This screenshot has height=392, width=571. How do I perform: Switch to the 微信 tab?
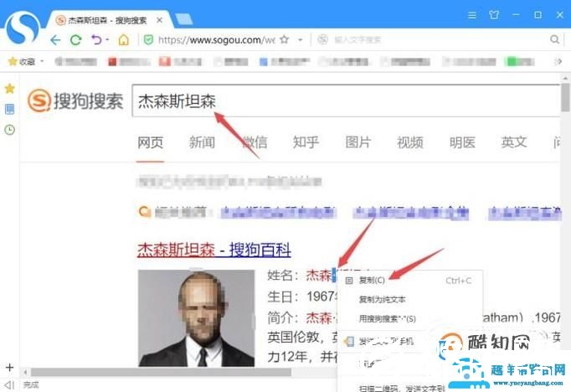(255, 142)
